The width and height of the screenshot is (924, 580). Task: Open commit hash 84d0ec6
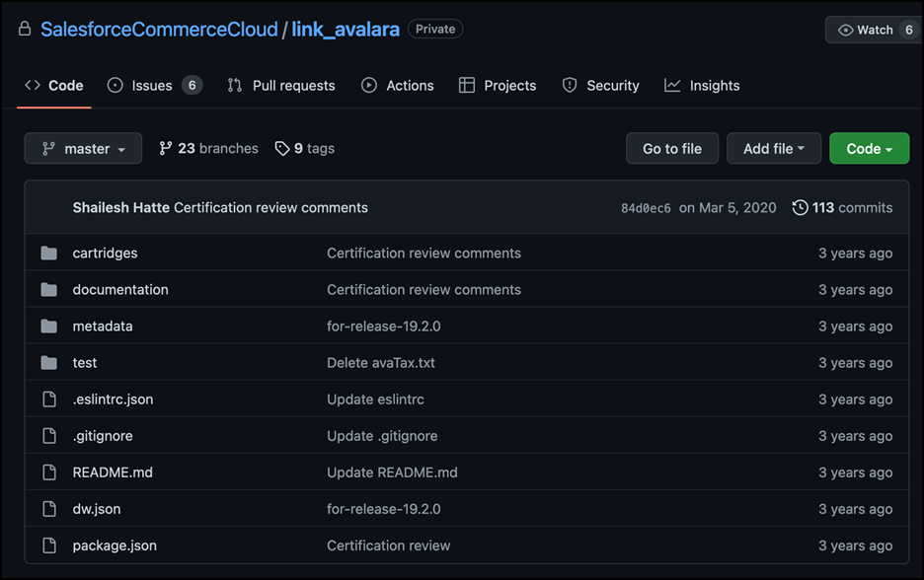click(646, 208)
